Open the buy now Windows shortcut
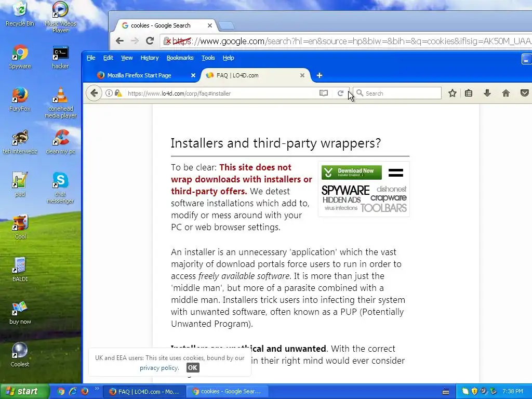Viewport: 532px width, 399px height. click(20, 312)
